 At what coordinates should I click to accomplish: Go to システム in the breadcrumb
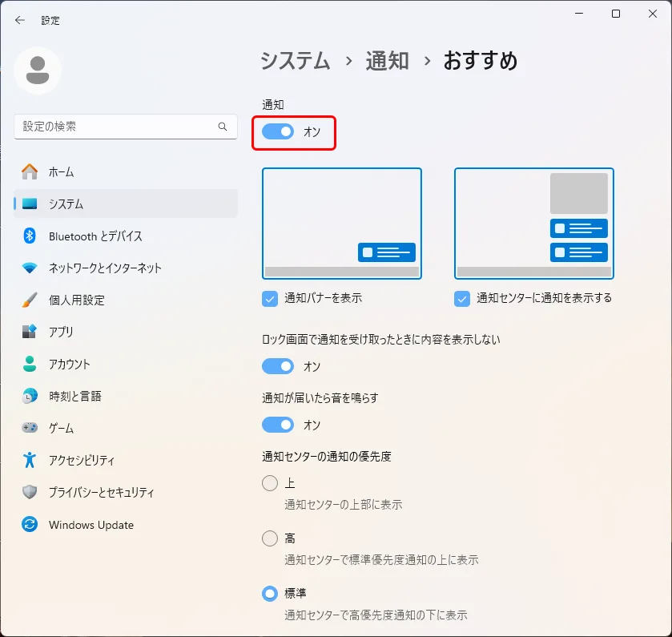(x=296, y=60)
